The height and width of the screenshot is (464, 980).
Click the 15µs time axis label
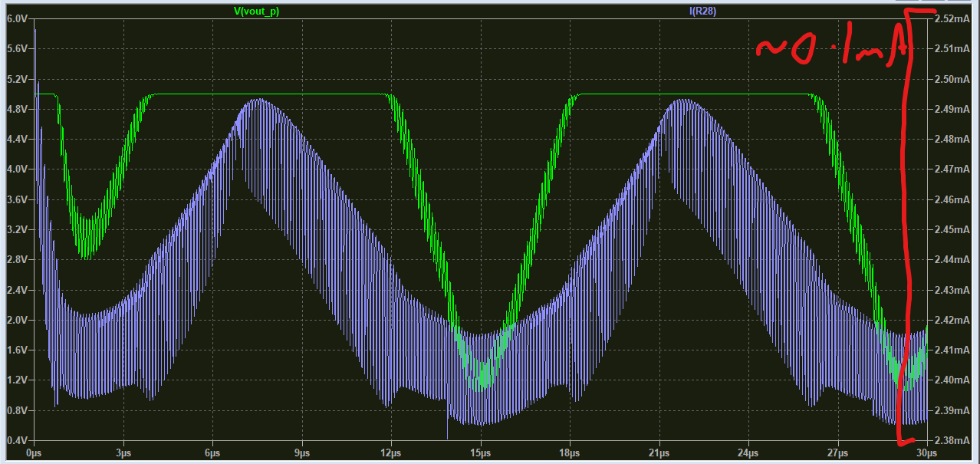click(481, 453)
